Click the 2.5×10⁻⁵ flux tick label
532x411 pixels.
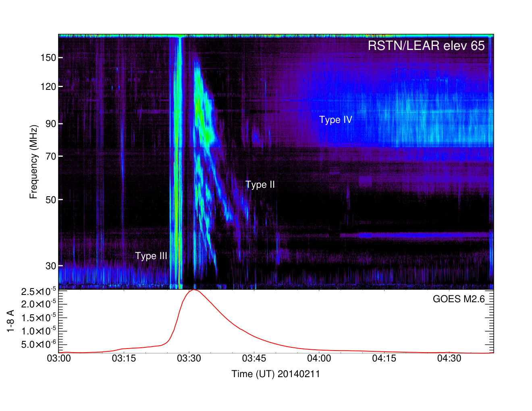tap(39, 291)
